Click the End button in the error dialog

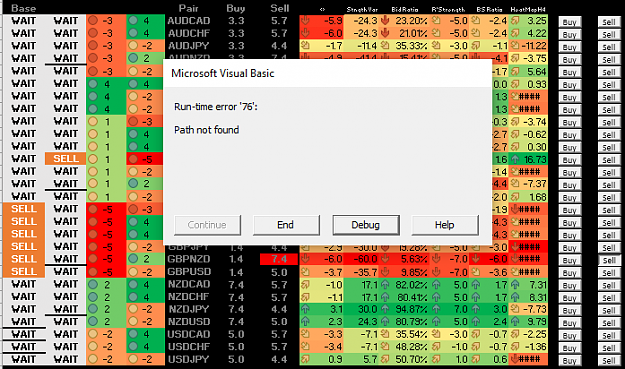click(x=286, y=225)
